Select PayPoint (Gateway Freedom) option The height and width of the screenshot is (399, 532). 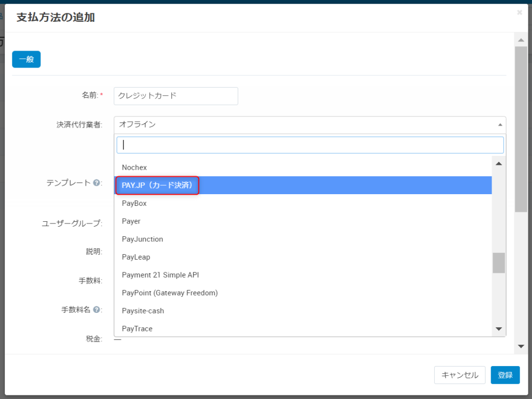[x=170, y=293]
